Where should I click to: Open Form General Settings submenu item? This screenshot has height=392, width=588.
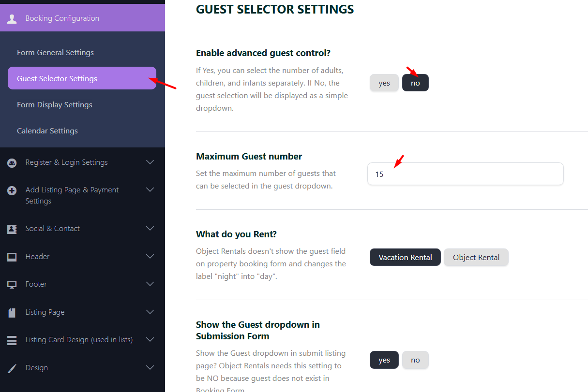(x=55, y=53)
